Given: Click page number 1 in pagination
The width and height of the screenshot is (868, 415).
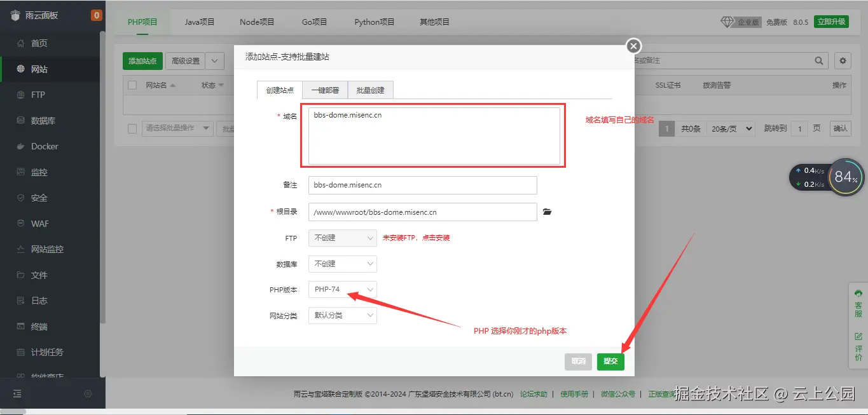Looking at the screenshot, I should pyautogui.click(x=666, y=128).
